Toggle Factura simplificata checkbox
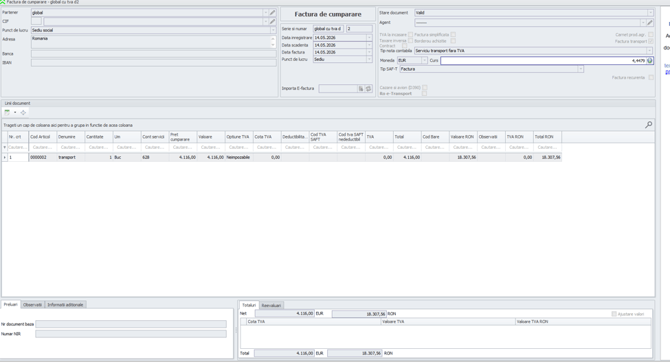Image resolution: width=670 pixels, height=364 pixels. click(453, 35)
